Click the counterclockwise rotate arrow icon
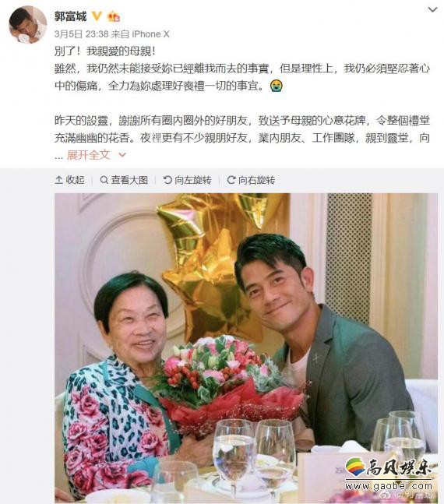The height and width of the screenshot is (504, 444). [167, 180]
